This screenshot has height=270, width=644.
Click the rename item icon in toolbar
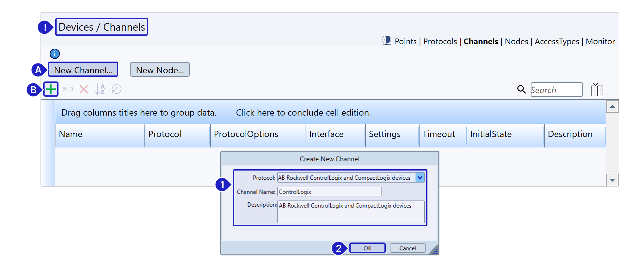point(67,89)
